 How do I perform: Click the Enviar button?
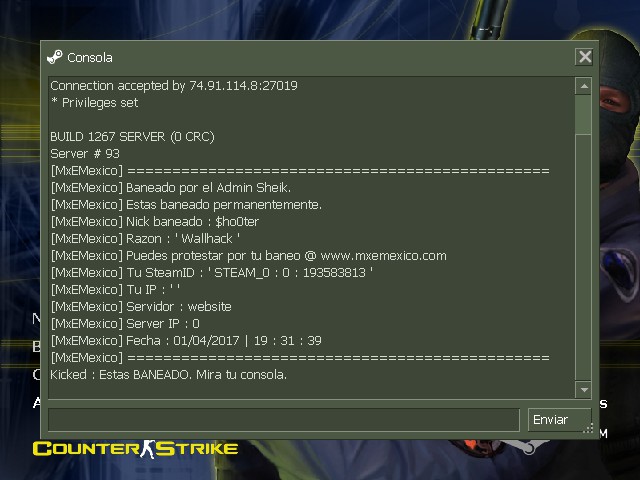(x=560, y=420)
